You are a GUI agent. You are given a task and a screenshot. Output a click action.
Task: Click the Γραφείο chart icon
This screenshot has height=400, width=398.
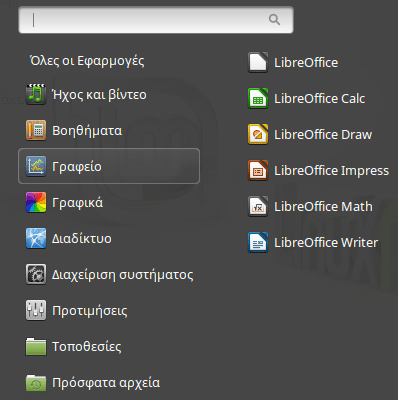pyautogui.click(x=36, y=166)
